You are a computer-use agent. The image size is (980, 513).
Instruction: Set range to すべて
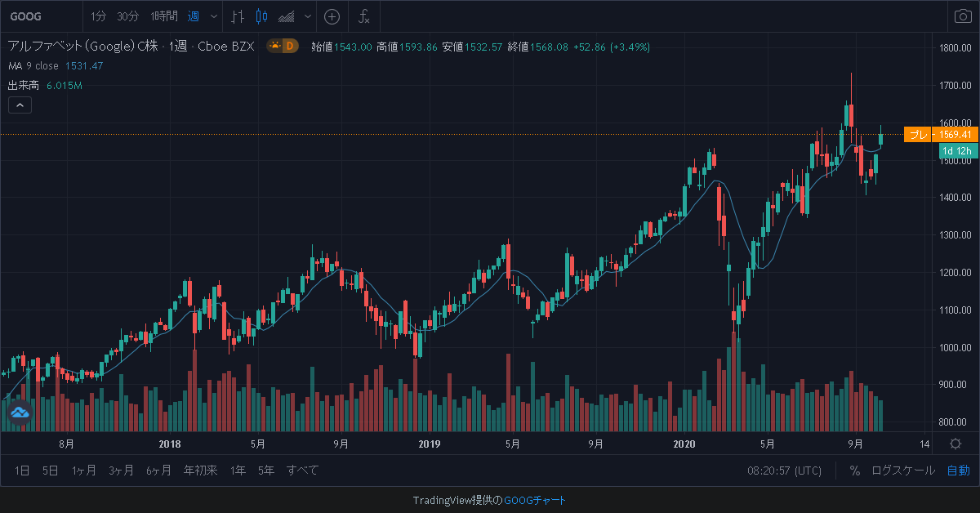pos(302,471)
